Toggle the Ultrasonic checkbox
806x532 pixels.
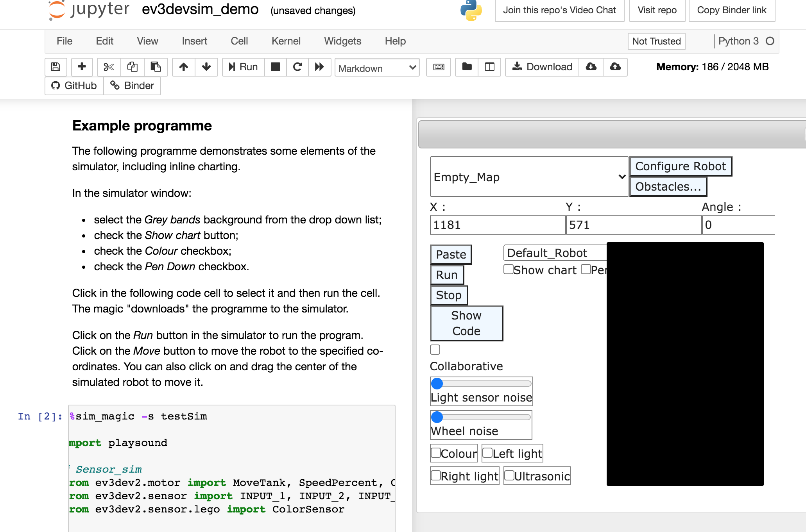coord(509,476)
